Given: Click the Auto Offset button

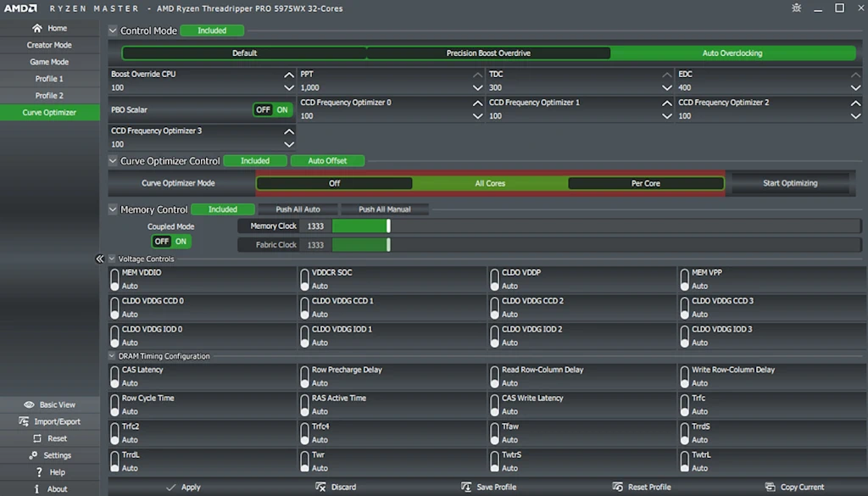Looking at the screenshot, I should tap(328, 161).
